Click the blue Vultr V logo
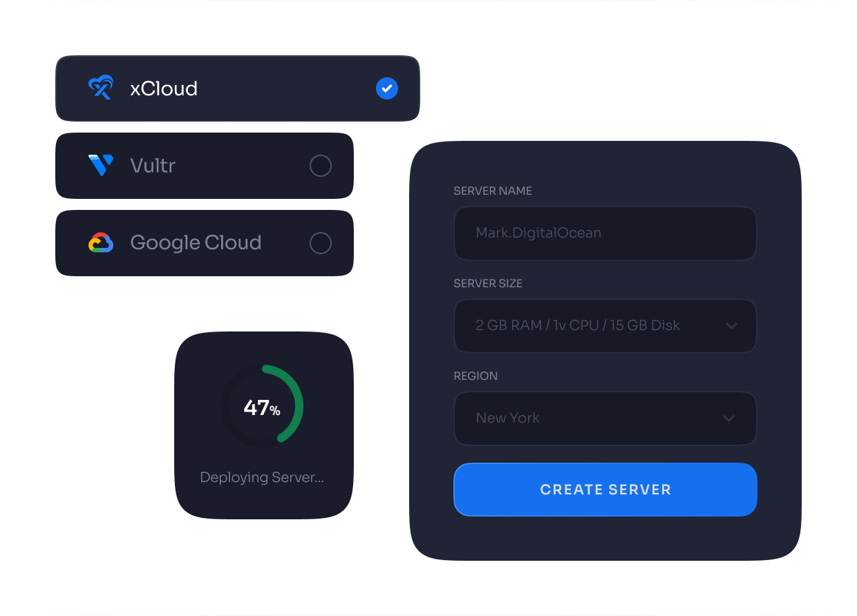 click(x=101, y=166)
